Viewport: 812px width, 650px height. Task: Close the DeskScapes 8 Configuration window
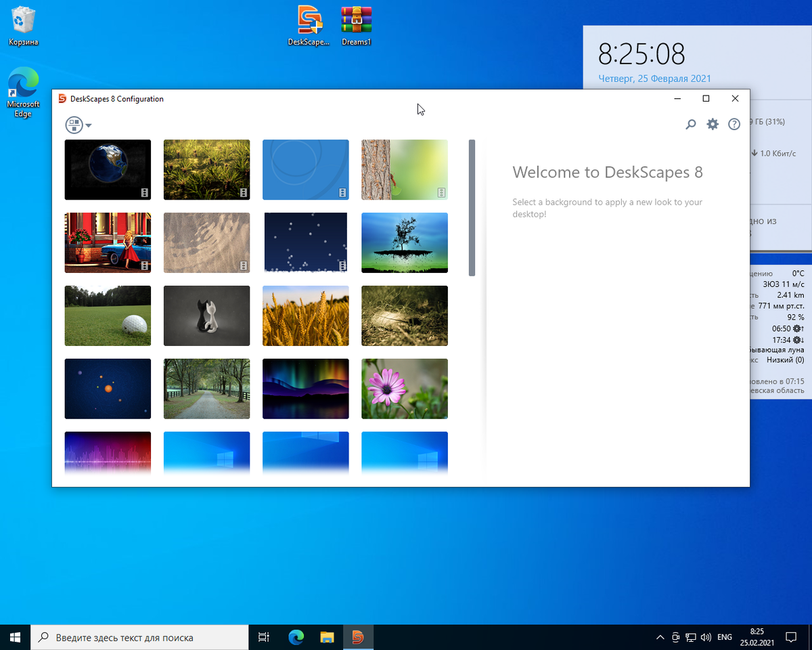pyautogui.click(x=735, y=99)
